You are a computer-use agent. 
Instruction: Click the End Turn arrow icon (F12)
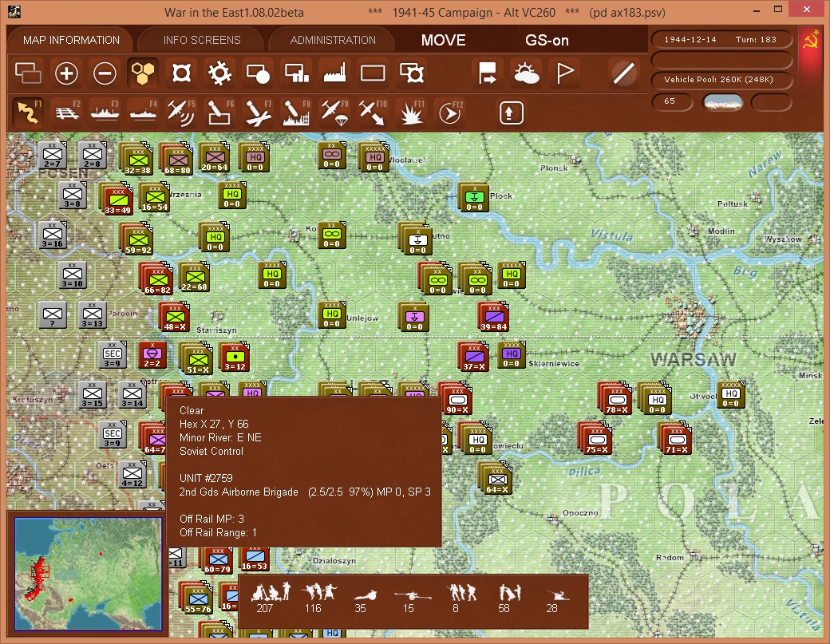coord(450,113)
